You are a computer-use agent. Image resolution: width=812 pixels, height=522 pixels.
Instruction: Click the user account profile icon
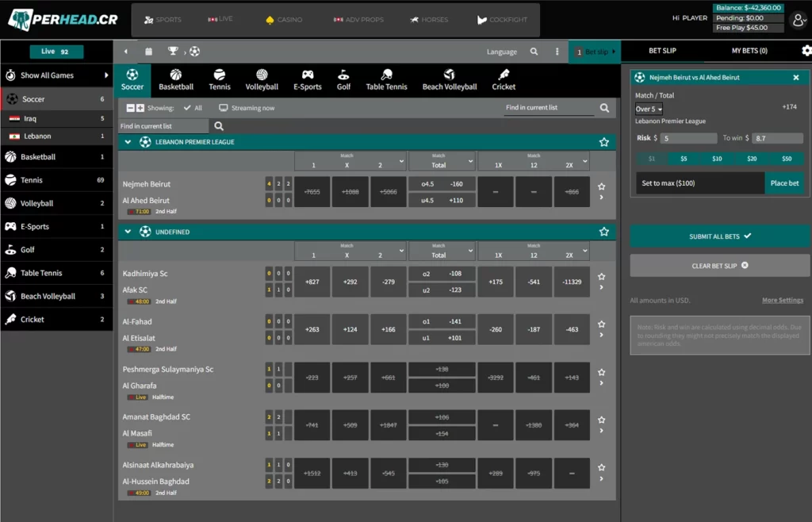point(799,20)
